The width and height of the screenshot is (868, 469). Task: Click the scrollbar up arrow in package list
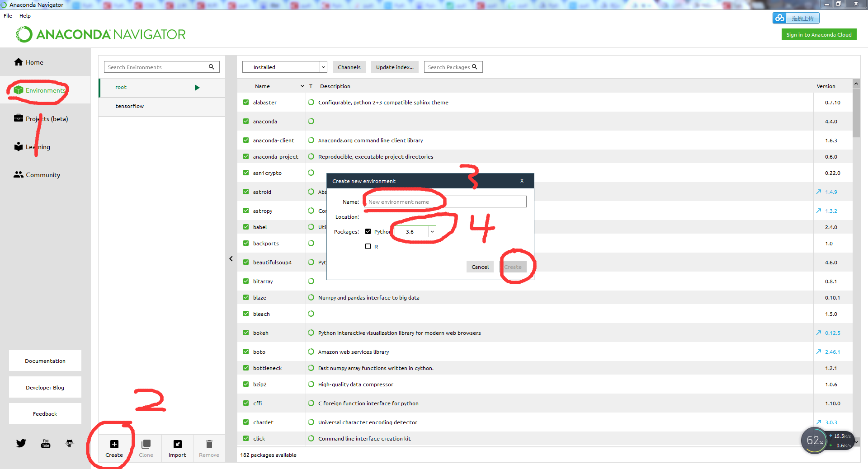tap(856, 84)
